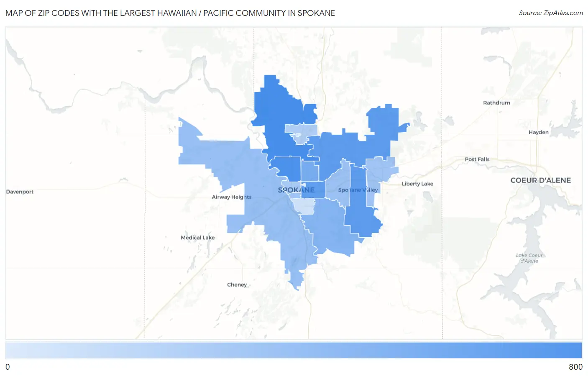This screenshot has width=588, height=376.
Task: Click the Airway Heights label
Action: point(232,197)
